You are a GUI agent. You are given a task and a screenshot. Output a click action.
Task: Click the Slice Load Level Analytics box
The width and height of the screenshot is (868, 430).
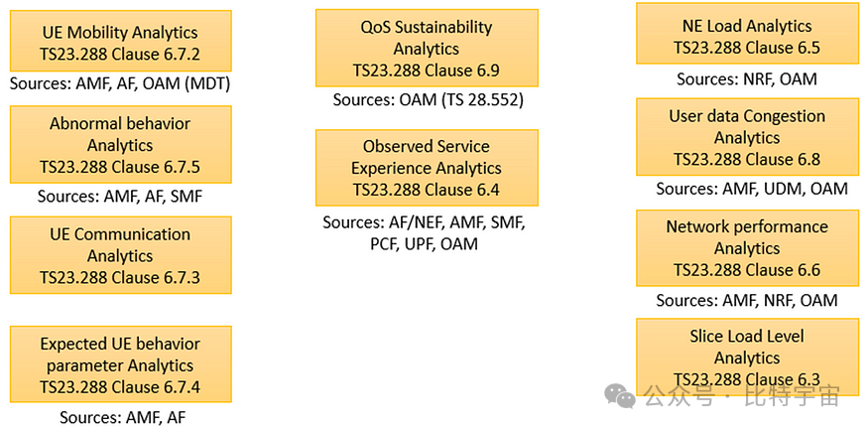pyautogui.click(x=747, y=357)
